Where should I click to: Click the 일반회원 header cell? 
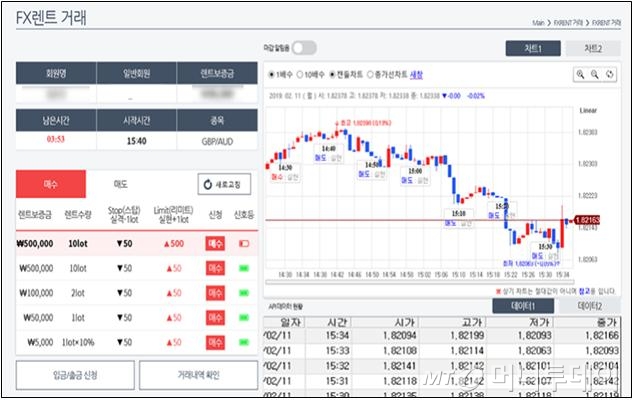tap(137, 73)
